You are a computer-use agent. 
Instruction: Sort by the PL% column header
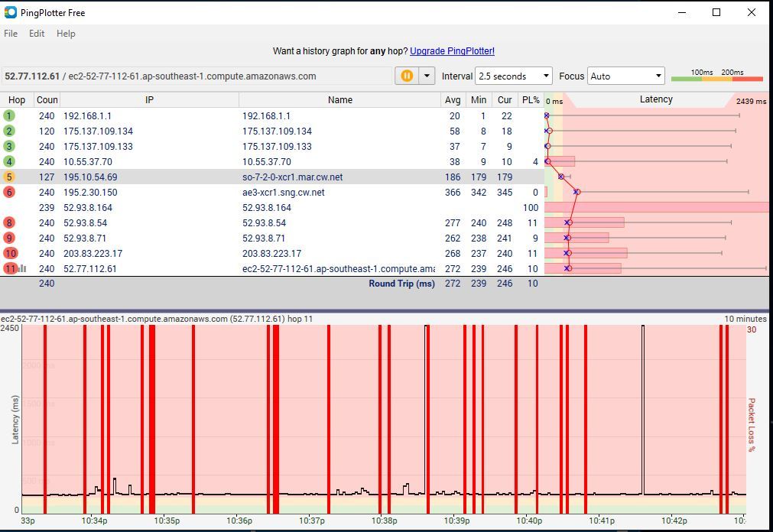click(530, 100)
